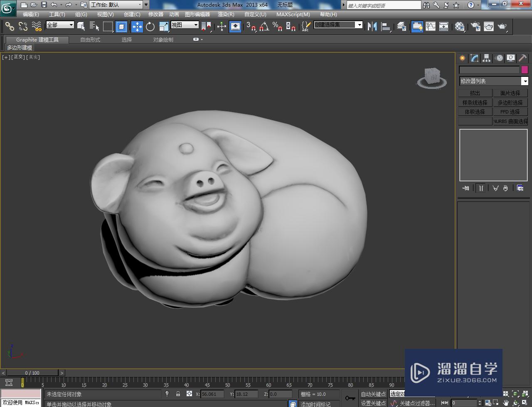Toggle Keyboard Shortcut Override button
Viewport: 532px width, 407px height.
coord(235,27)
